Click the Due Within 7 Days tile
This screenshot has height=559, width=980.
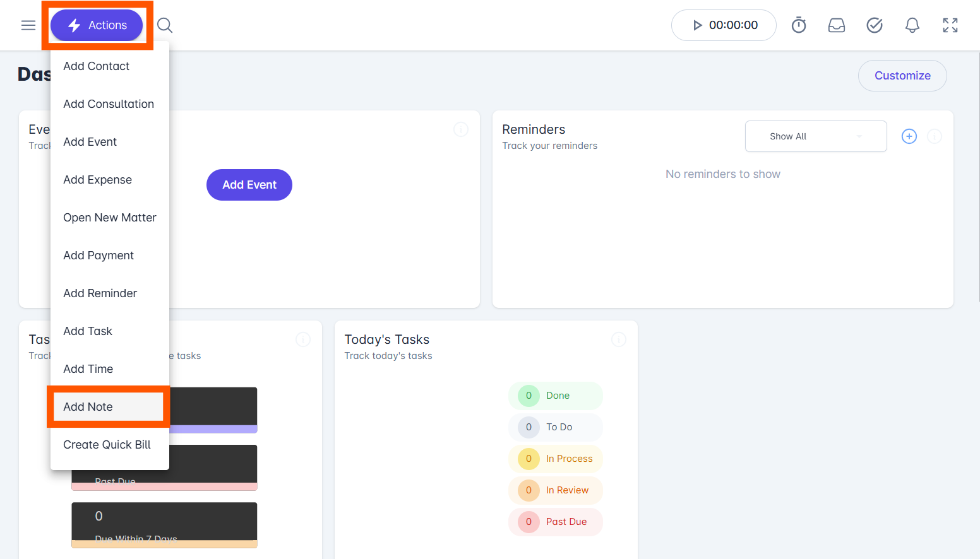[164, 525]
